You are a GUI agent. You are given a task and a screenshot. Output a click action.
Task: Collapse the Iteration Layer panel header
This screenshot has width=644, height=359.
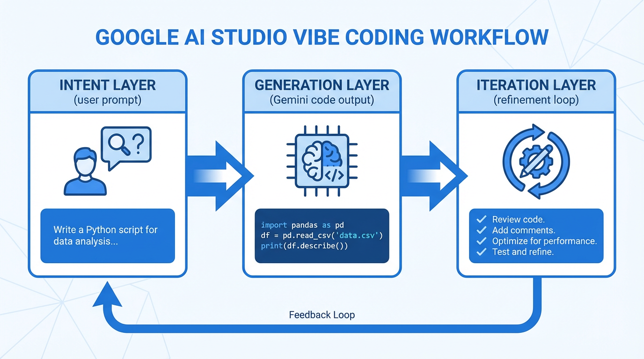(536, 91)
